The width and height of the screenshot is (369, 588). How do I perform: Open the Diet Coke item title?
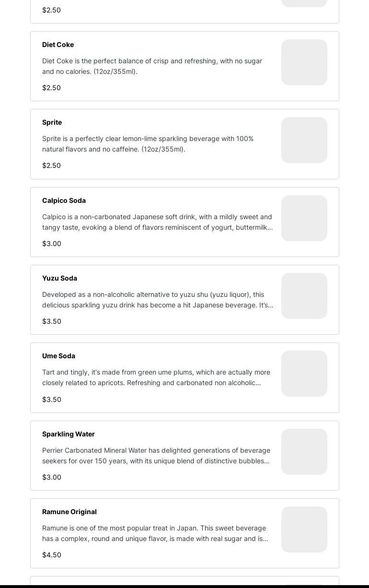tap(58, 45)
